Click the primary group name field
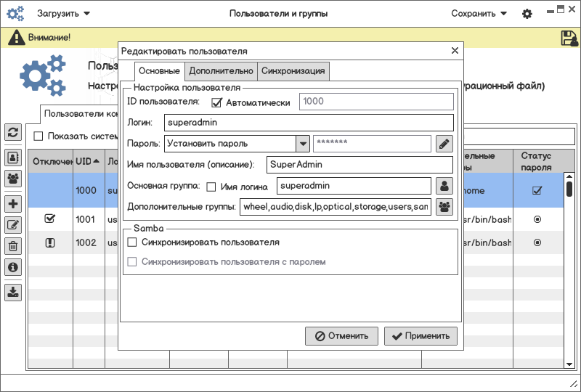The height and width of the screenshot is (392, 581). tap(354, 186)
